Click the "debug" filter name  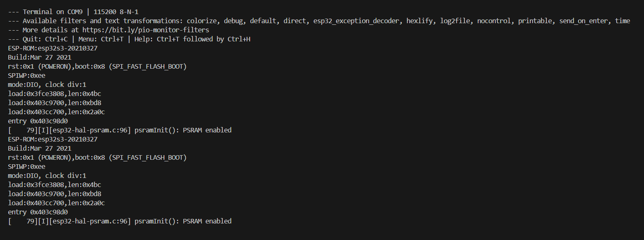point(233,21)
